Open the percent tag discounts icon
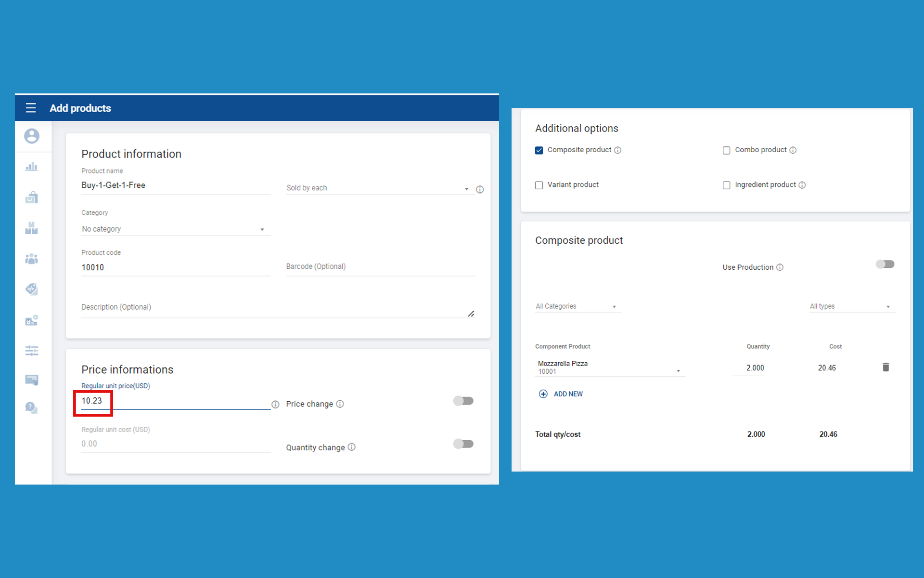924x578 pixels. point(32,289)
